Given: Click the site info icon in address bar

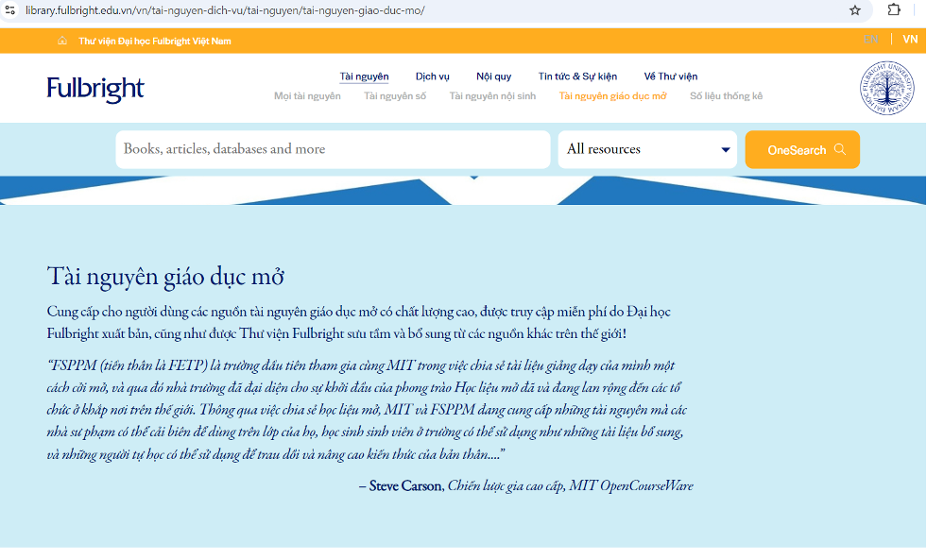Looking at the screenshot, I should [x=10, y=10].
